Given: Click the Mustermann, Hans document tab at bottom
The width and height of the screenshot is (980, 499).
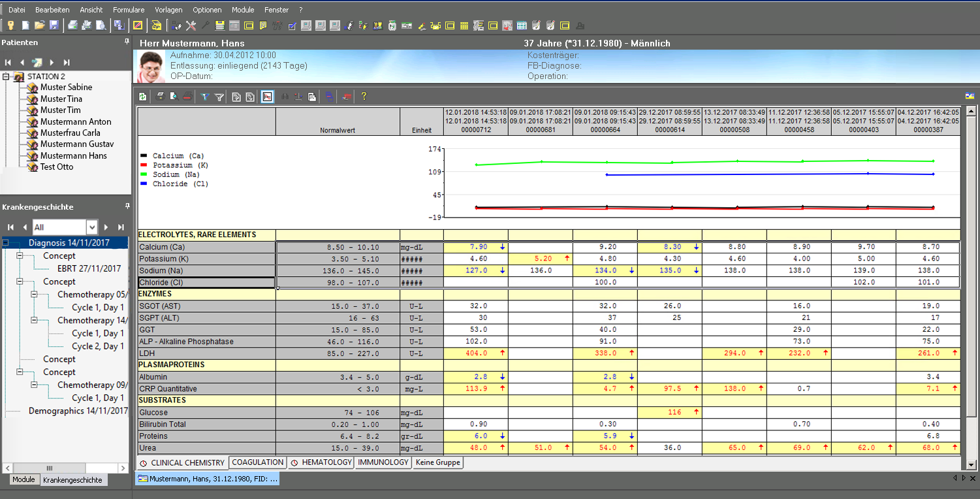Looking at the screenshot, I should click(x=208, y=479).
